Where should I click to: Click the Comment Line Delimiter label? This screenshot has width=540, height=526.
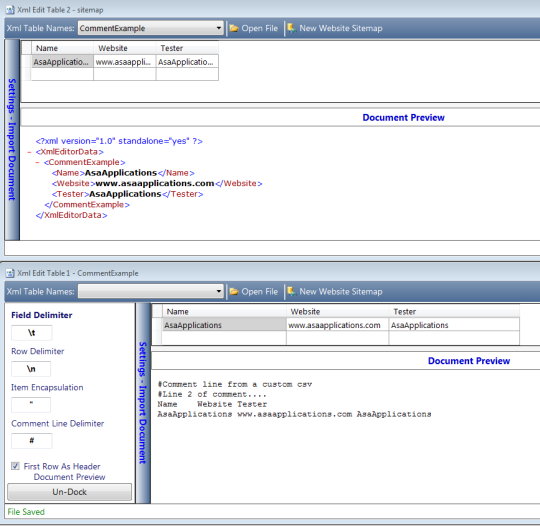(x=58, y=424)
